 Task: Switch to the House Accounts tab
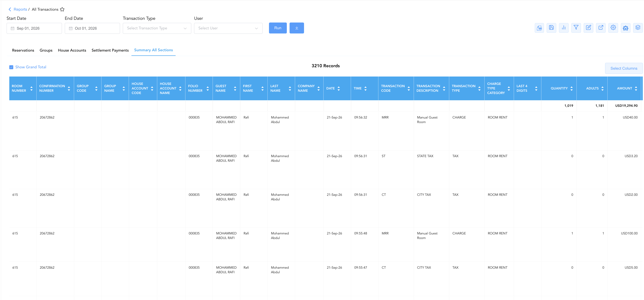[72, 50]
